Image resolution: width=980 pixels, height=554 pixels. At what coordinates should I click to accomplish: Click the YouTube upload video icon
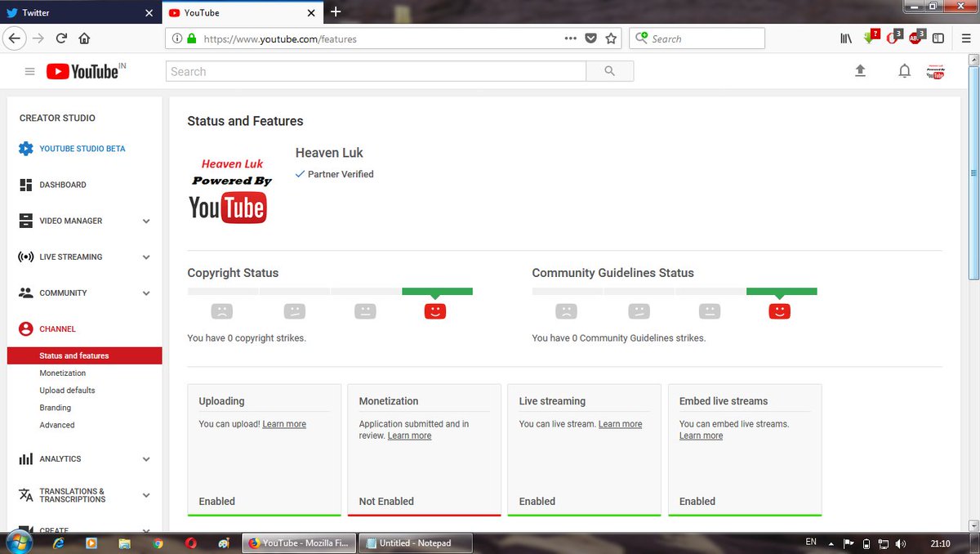pos(860,72)
